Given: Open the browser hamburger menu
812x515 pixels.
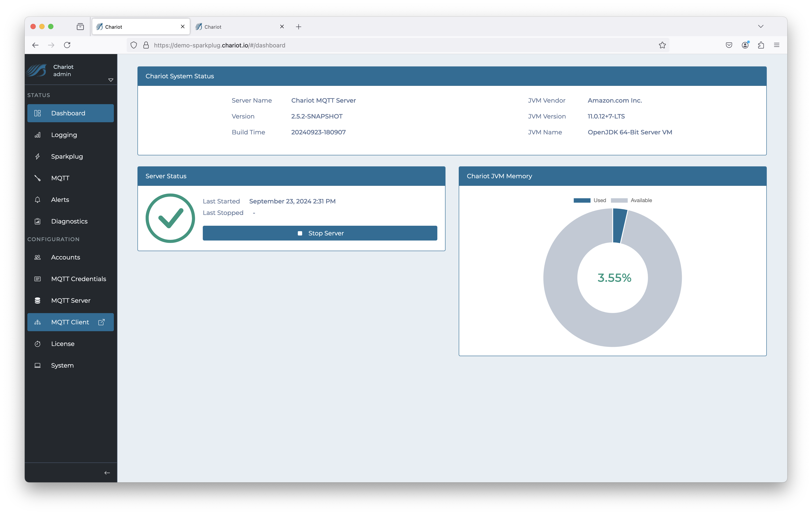Looking at the screenshot, I should (777, 45).
